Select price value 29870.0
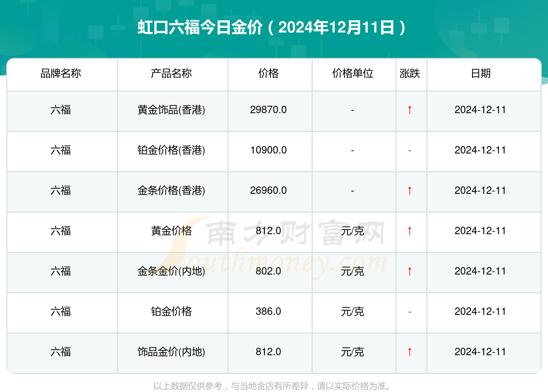548x392 pixels. (269, 110)
